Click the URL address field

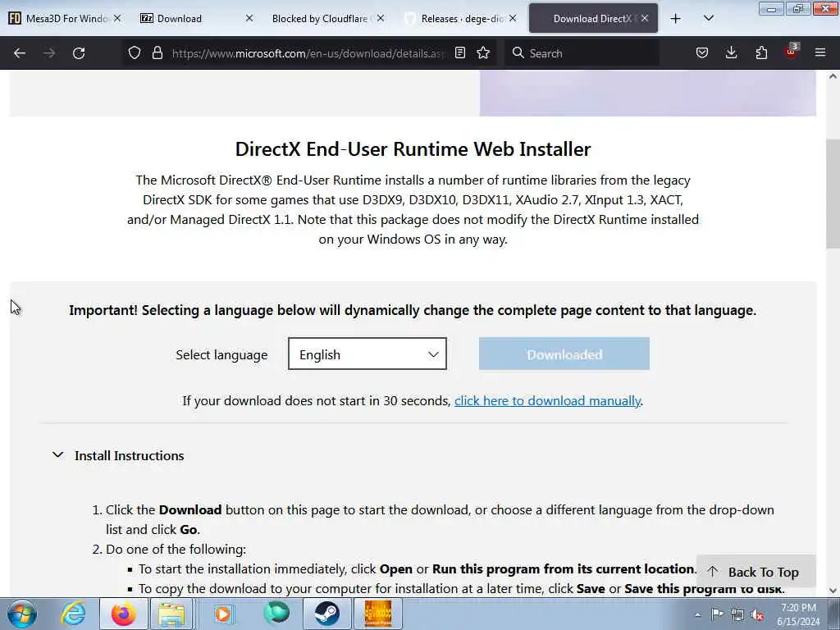pos(308,53)
